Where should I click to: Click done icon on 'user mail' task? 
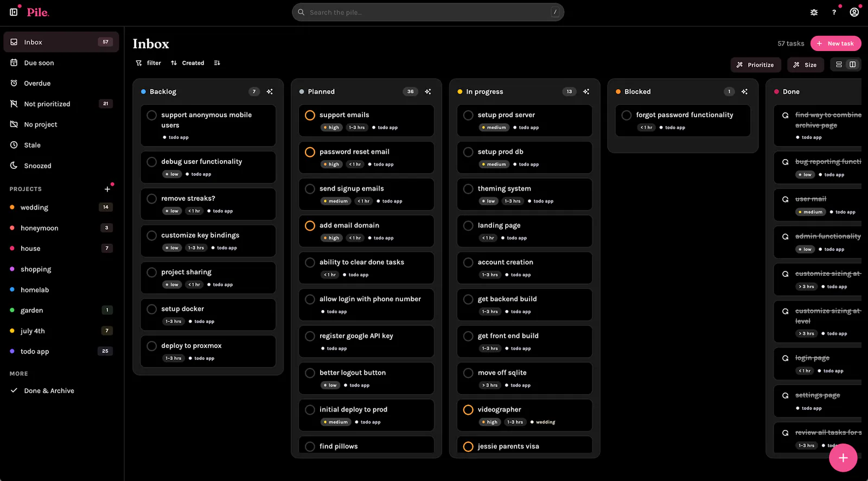pyautogui.click(x=785, y=199)
